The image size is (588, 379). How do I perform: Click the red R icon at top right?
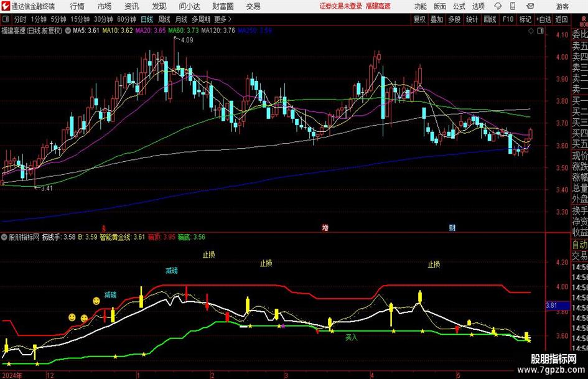pos(584,19)
